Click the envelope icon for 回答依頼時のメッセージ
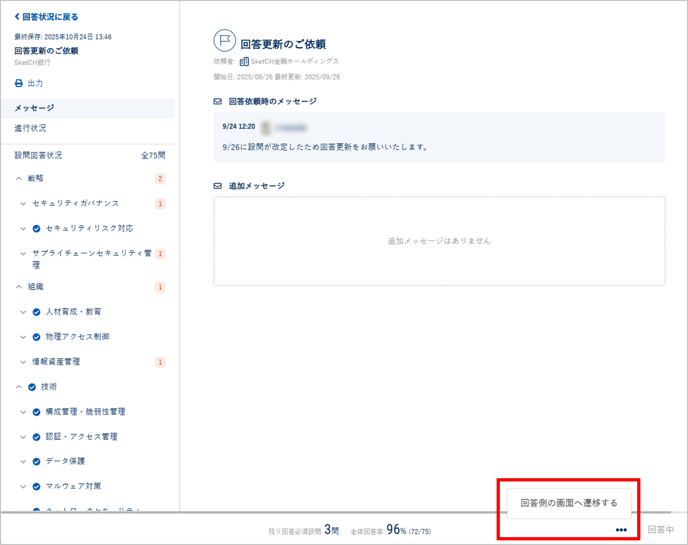This screenshot has height=545, width=688. 218,102
